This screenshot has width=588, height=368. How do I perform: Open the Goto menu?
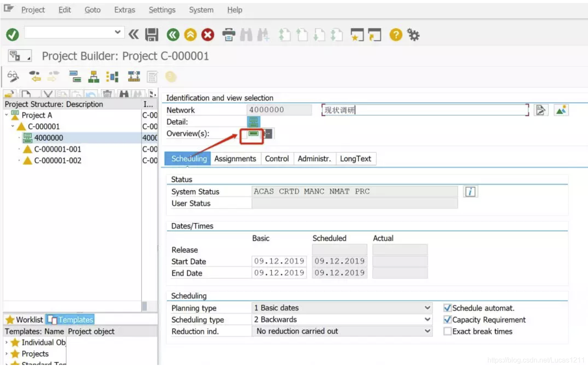tap(92, 10)
